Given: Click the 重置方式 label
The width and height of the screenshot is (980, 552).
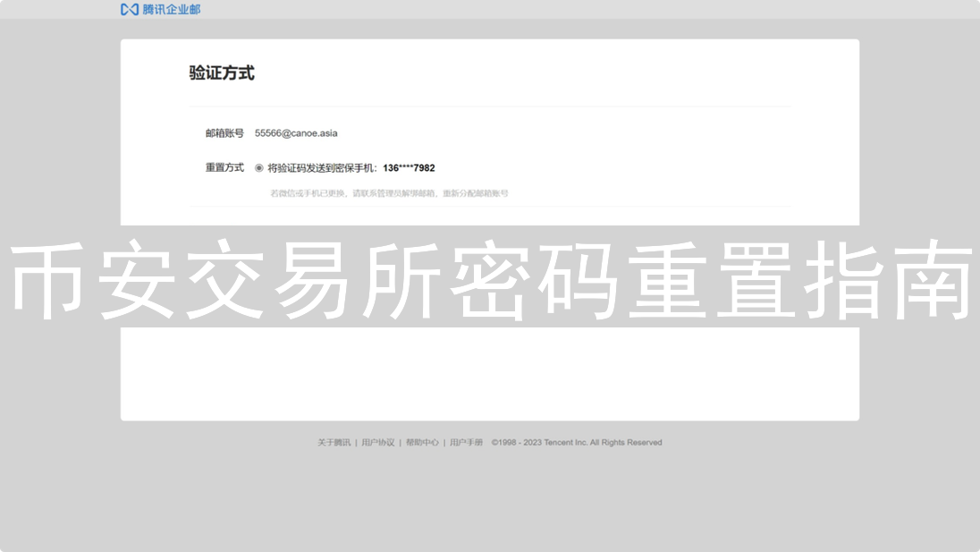Looking at the screenshot, I should click(224, 167).
